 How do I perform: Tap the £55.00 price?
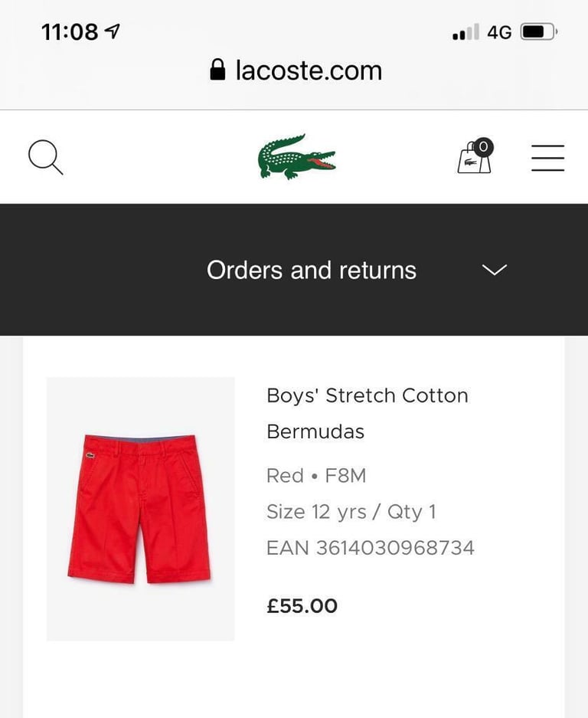pos(302,606)
